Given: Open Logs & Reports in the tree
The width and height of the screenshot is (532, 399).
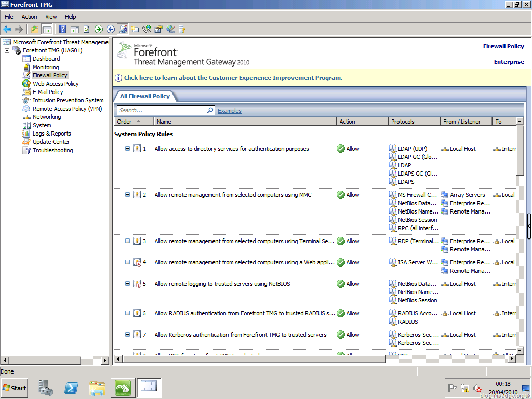Looking at the screenshot, I should (51, 134).
